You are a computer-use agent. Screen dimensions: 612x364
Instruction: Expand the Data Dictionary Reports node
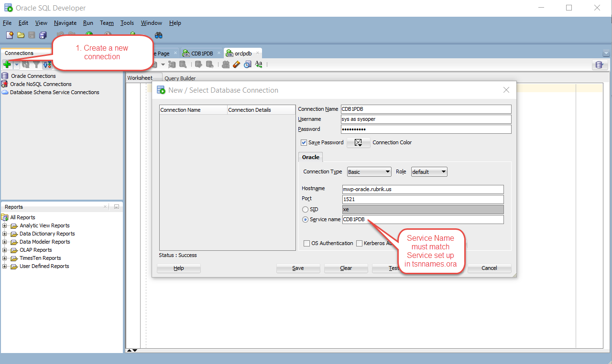pos(5,234)
